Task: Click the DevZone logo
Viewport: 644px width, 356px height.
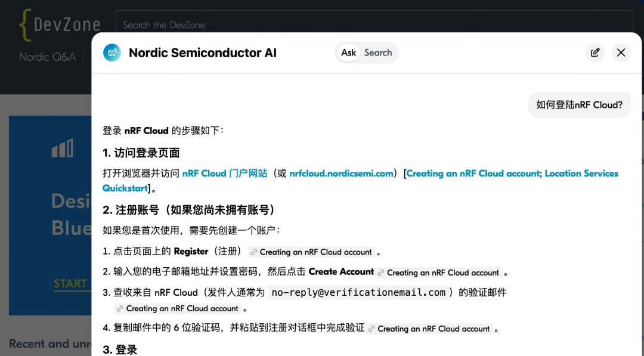Action: pyautogui.click(x=60, y=24)
